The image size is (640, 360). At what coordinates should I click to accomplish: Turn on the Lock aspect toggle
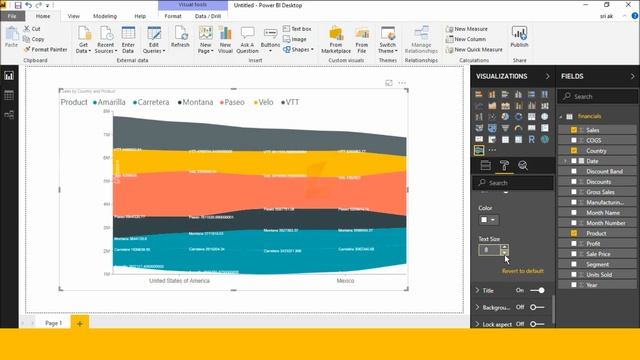coord(537,324)
